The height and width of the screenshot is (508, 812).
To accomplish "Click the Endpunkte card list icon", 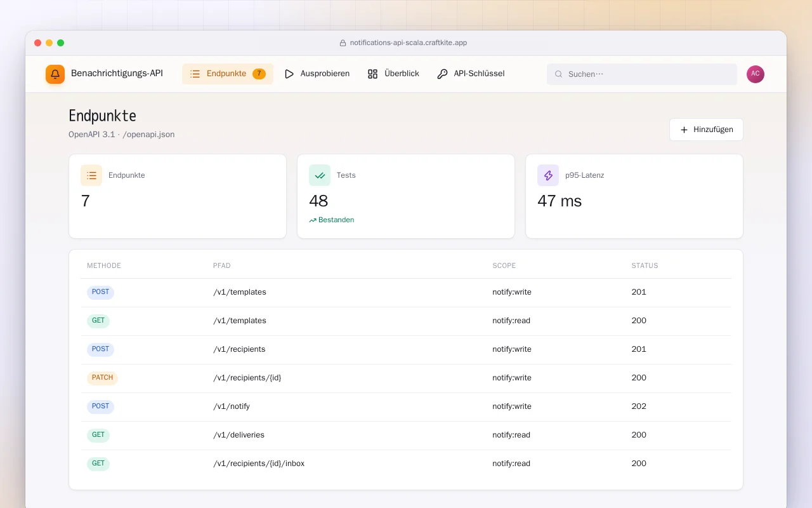I will click(91, 175).
